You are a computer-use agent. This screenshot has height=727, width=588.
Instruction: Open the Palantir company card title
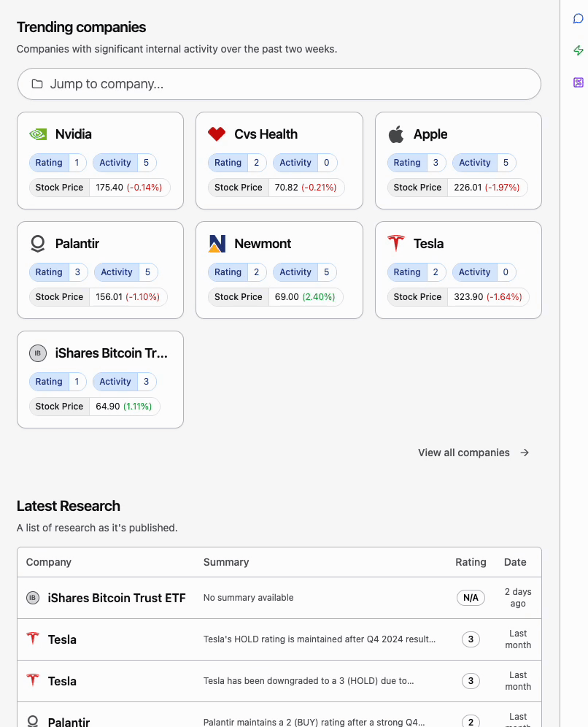coord(77,244)
